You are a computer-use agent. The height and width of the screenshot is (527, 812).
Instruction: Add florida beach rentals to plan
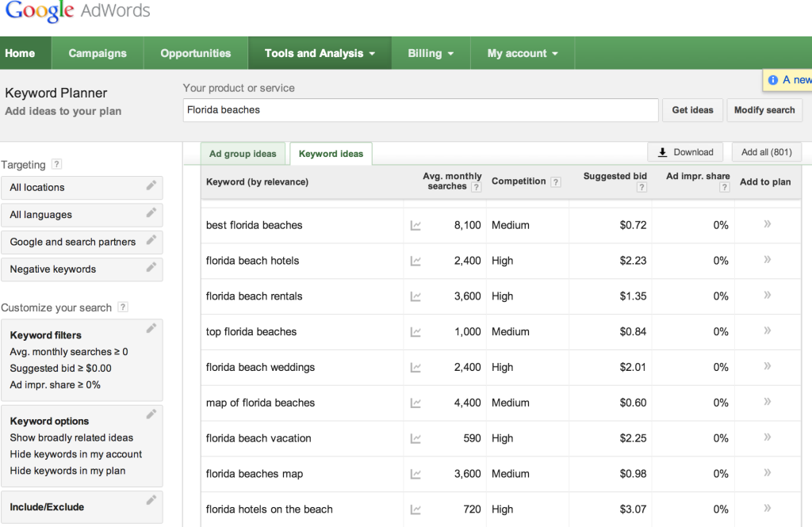[768, 295]
